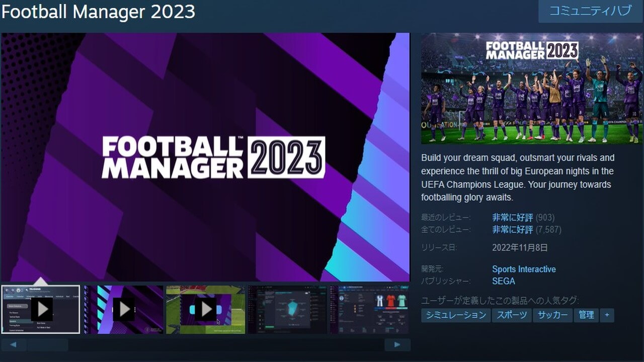This screenshot has height=362, width=644.
Task: View recent reviews rated 非常に好評 (903)
Action: (511, 217)
